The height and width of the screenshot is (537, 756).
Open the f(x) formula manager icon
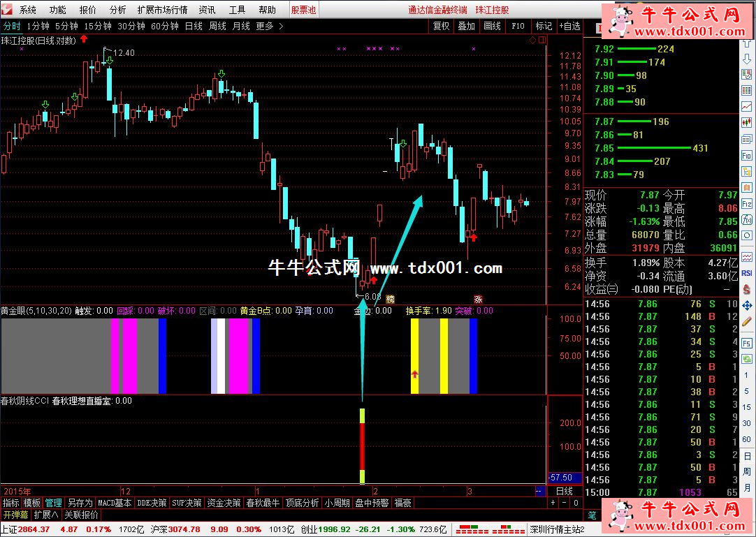coord(747,219)
